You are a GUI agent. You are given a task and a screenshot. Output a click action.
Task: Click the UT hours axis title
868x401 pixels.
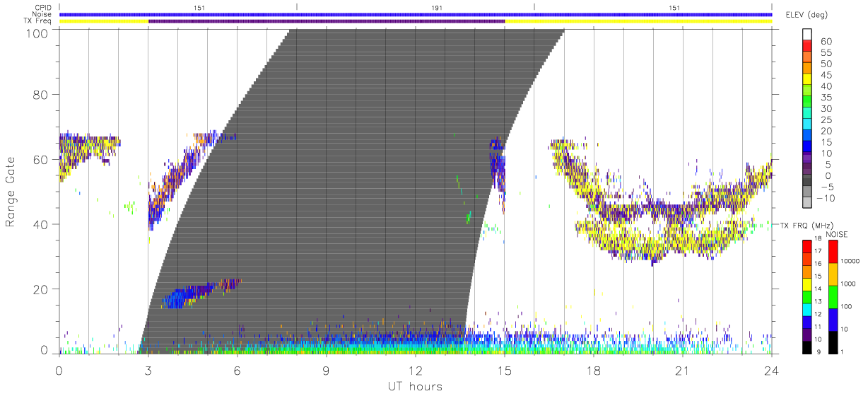(414, 387)
